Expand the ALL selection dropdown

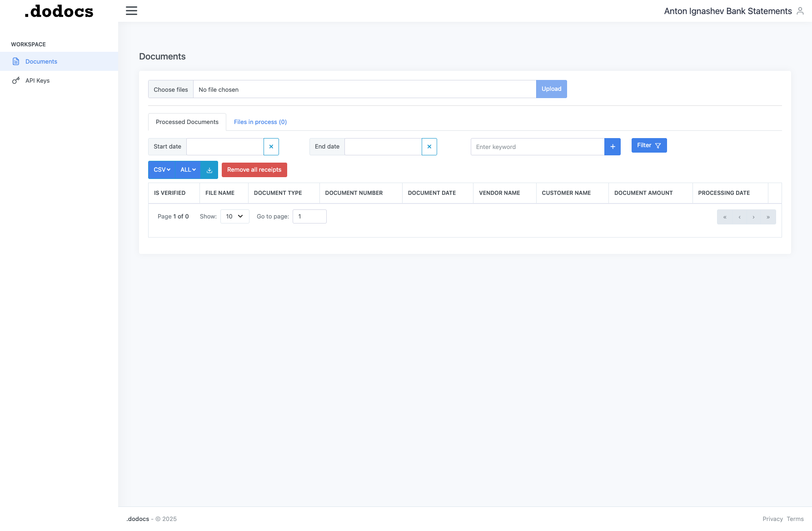click(x=187, y=169)
